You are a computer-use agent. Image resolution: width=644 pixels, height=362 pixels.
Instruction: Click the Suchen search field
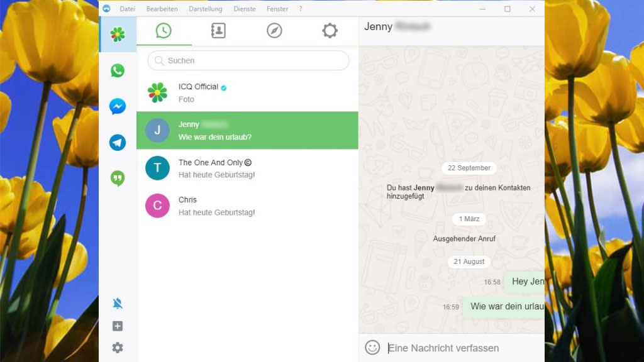click(x=248, y=61)
